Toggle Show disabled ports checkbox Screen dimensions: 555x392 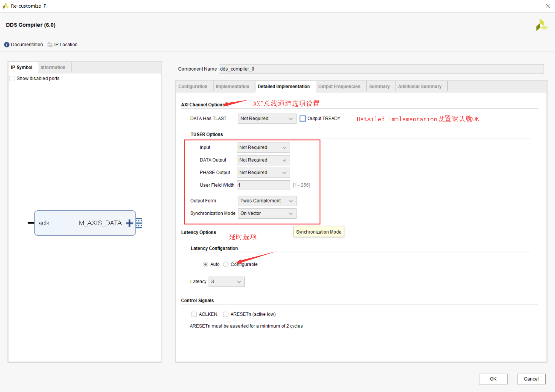coord(12,79)
